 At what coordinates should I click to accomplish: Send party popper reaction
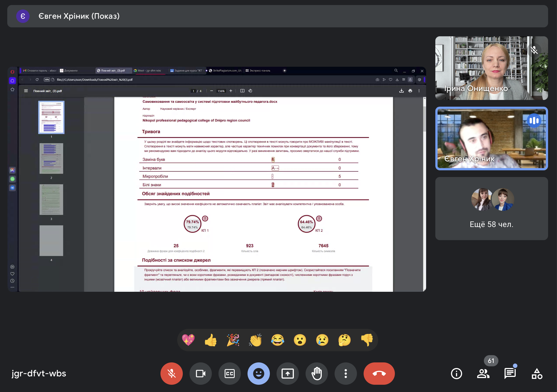coord(233,340)
